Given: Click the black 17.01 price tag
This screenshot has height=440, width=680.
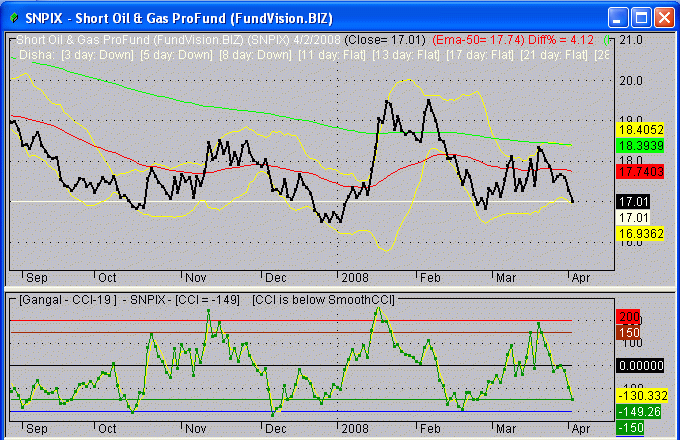Looking at the screenshot, I should click(634, 202).
